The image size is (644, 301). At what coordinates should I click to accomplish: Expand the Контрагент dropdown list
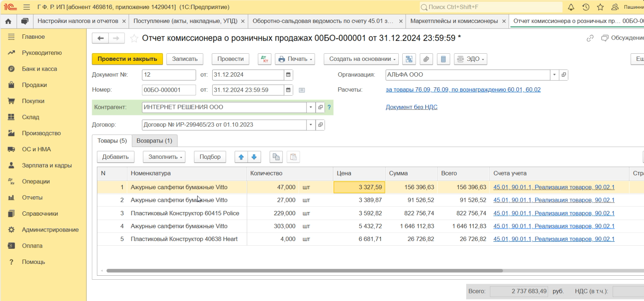coord(311,107)
